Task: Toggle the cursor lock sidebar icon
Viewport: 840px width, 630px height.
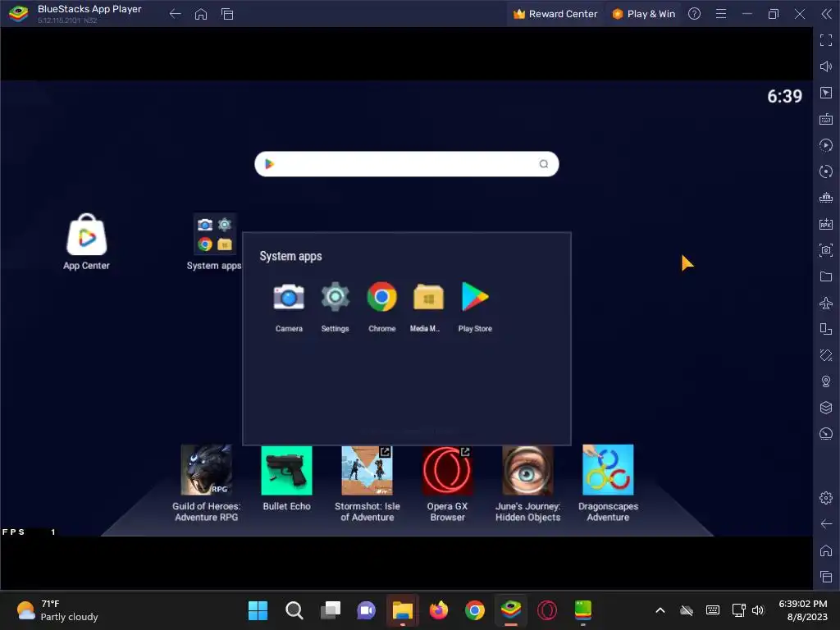Action: tap(826, 93)
